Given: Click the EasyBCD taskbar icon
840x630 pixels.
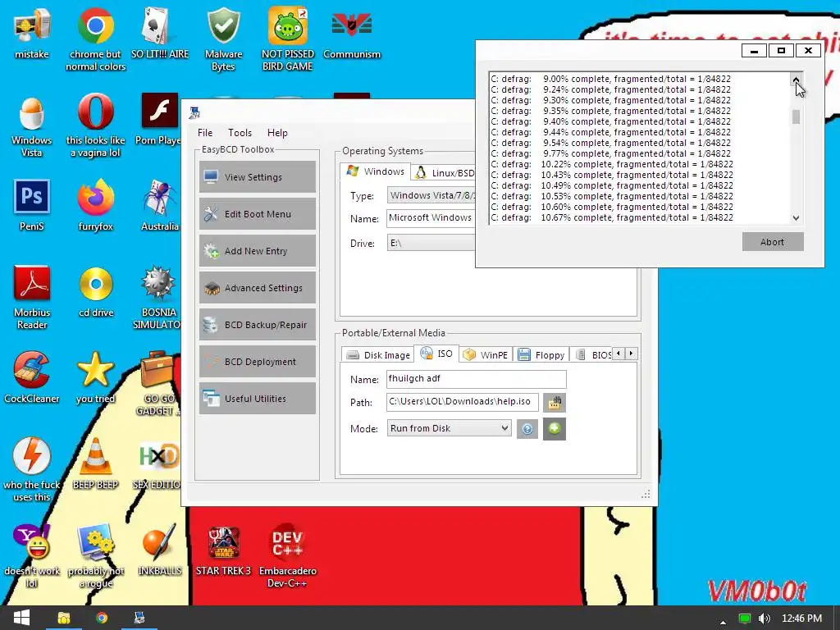Looking at the screenshot, I should click(139, 618).
